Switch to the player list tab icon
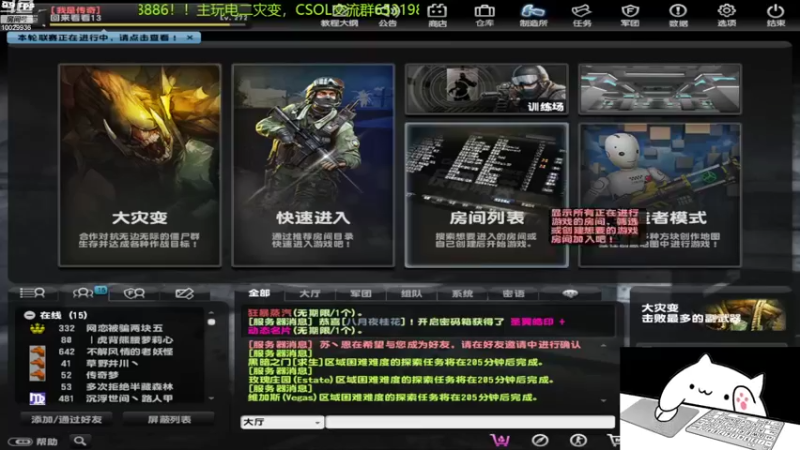 pyautogui.click(x=32, y=293)
